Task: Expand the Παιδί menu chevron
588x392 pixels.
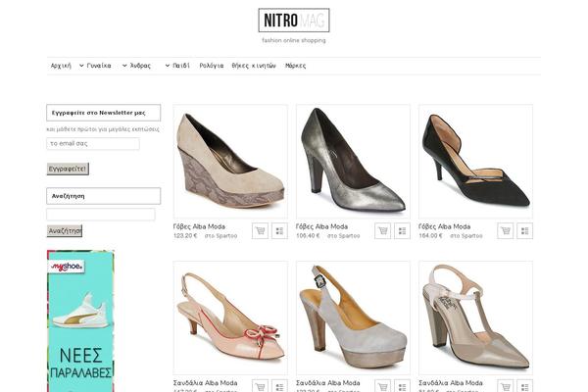Action: click(x=168, y=66)
